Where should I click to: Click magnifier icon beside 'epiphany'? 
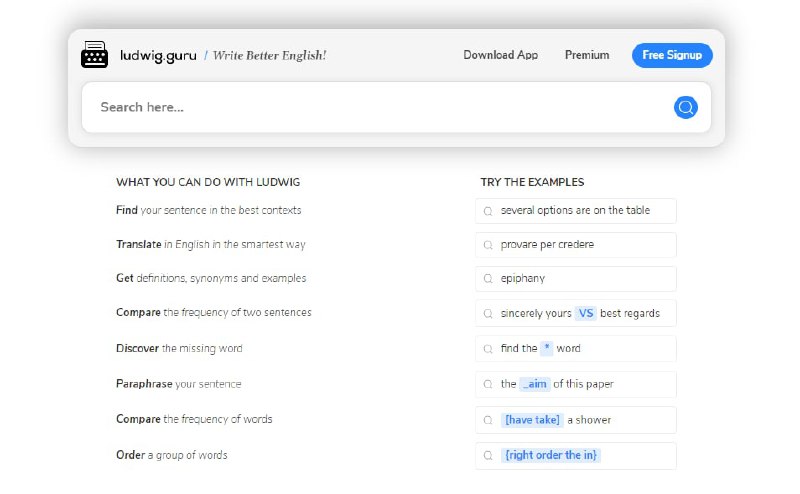488,279
